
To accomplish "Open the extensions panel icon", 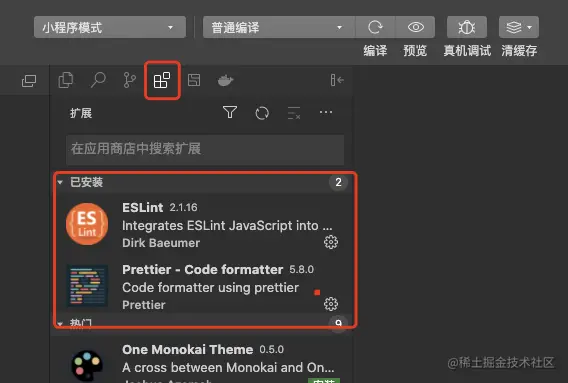I will (162, 80).
